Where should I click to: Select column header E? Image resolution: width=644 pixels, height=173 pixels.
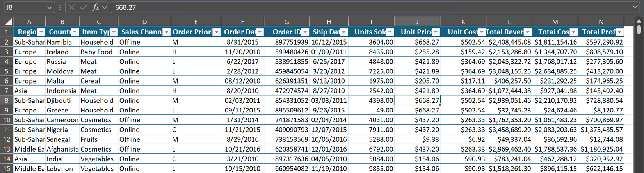(196, 22)
